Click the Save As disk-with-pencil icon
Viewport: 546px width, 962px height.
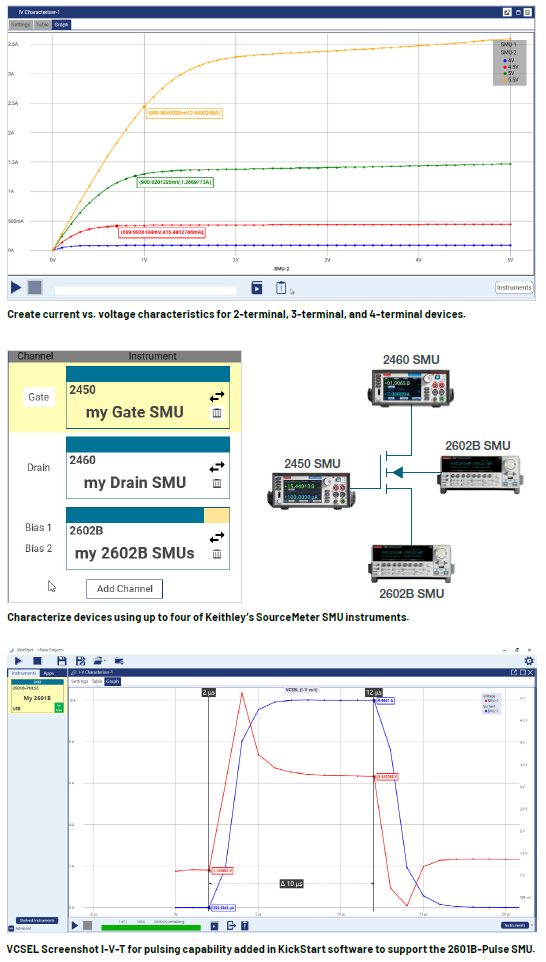pos(80,661)
